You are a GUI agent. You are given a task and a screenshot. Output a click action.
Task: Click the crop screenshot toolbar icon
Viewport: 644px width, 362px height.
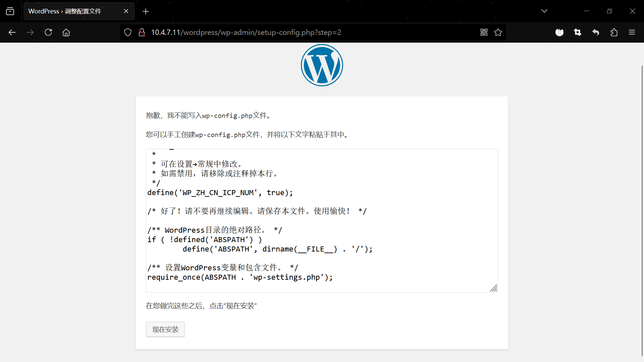[578, 32]
